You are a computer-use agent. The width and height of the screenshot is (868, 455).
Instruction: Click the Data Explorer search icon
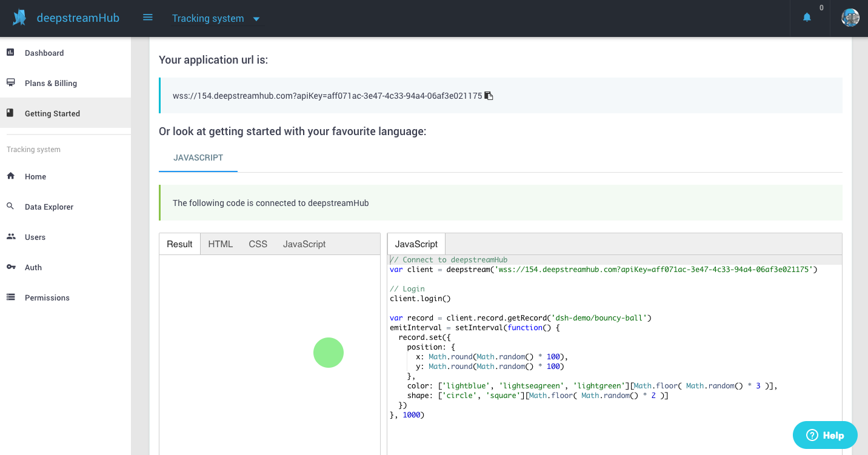10,207
